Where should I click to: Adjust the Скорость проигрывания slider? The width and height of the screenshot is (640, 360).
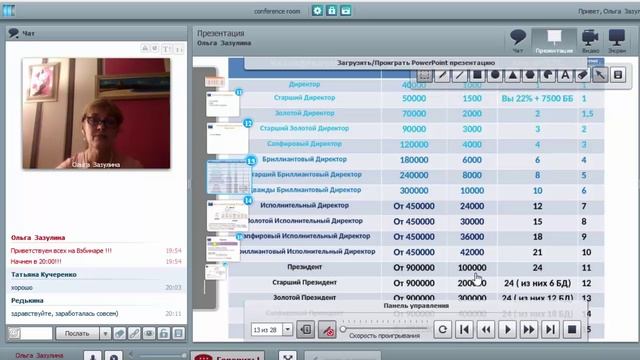pyautogui.click(x=384, y=329)
